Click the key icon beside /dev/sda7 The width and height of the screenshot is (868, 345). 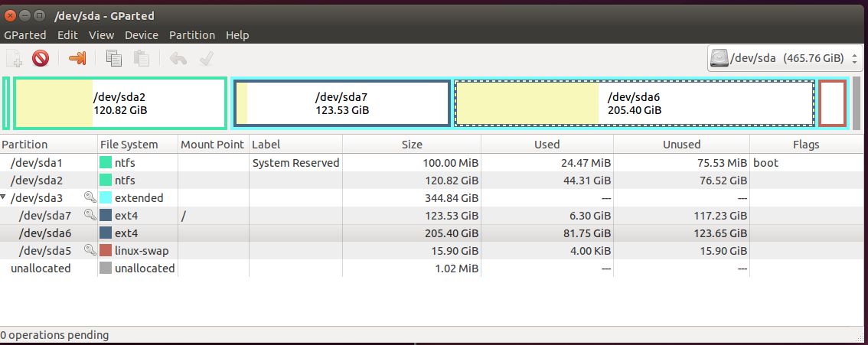point(90,216)
